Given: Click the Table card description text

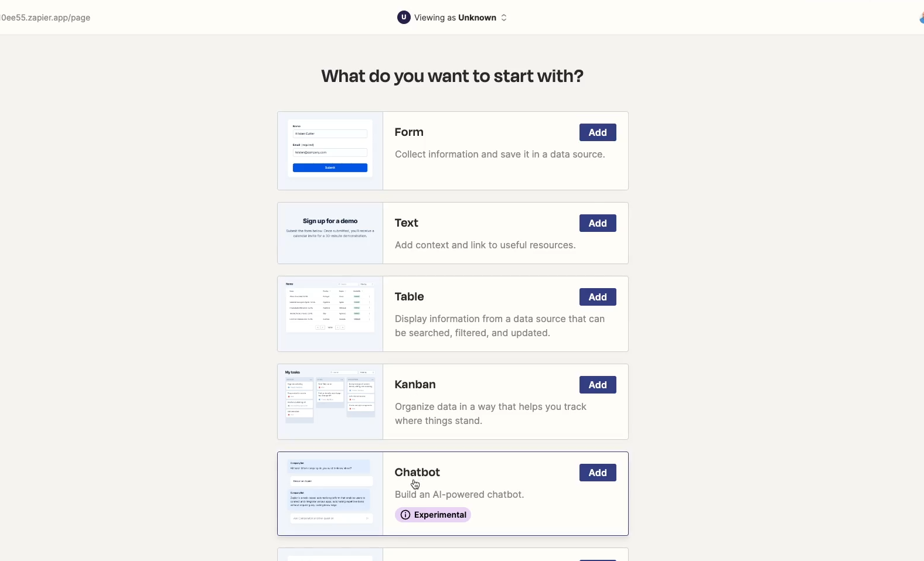Looking at the screenshot, I should (x=500, y=326).
